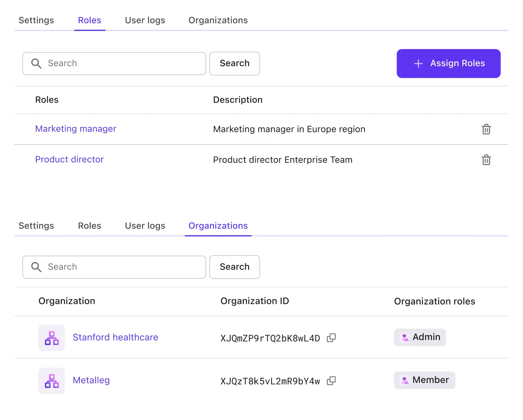This screenshot has width=523, height=420.
Task: Open the Stanford healthcare organization link
Action: click(115, 337)
